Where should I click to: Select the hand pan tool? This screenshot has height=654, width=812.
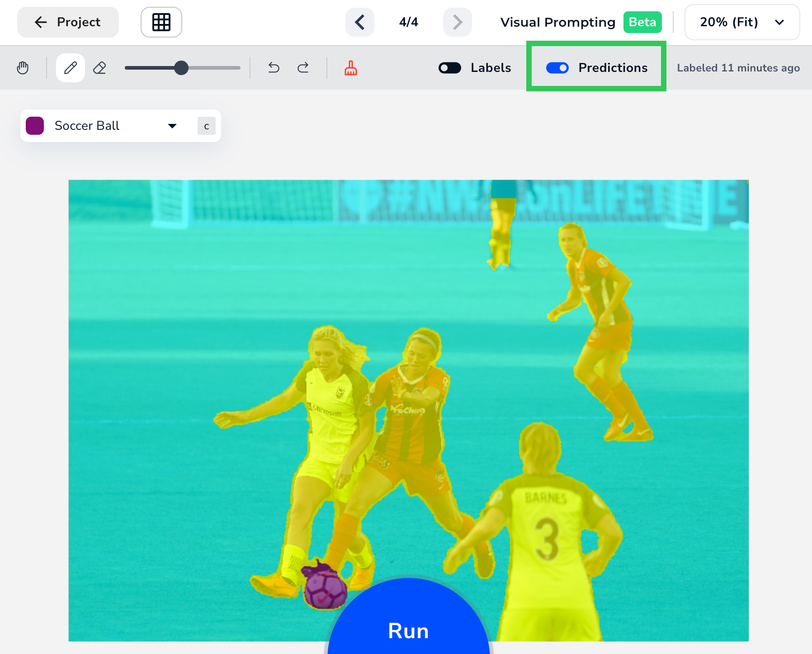pyautogui.click(x=23, y=68)
